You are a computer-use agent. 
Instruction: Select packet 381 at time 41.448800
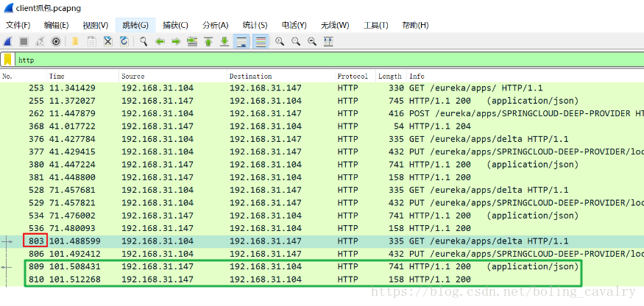[x=322, y=177]
